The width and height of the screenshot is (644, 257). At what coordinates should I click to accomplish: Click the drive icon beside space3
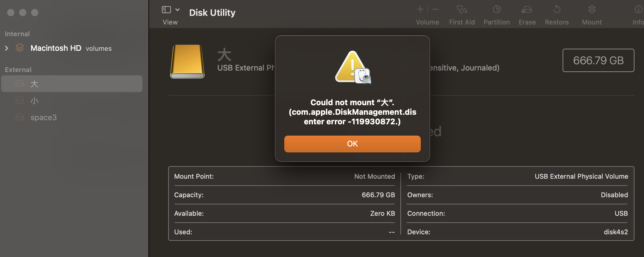(x=20, y=117)
